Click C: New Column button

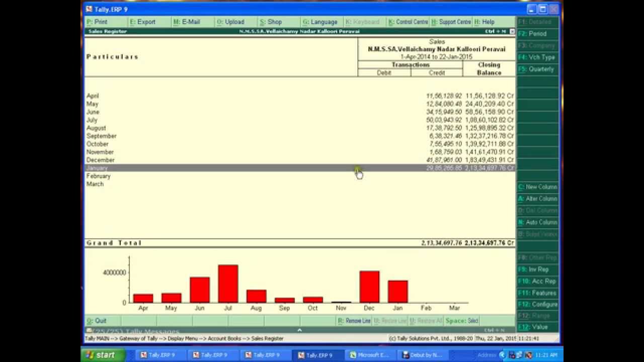pos(538,187)
